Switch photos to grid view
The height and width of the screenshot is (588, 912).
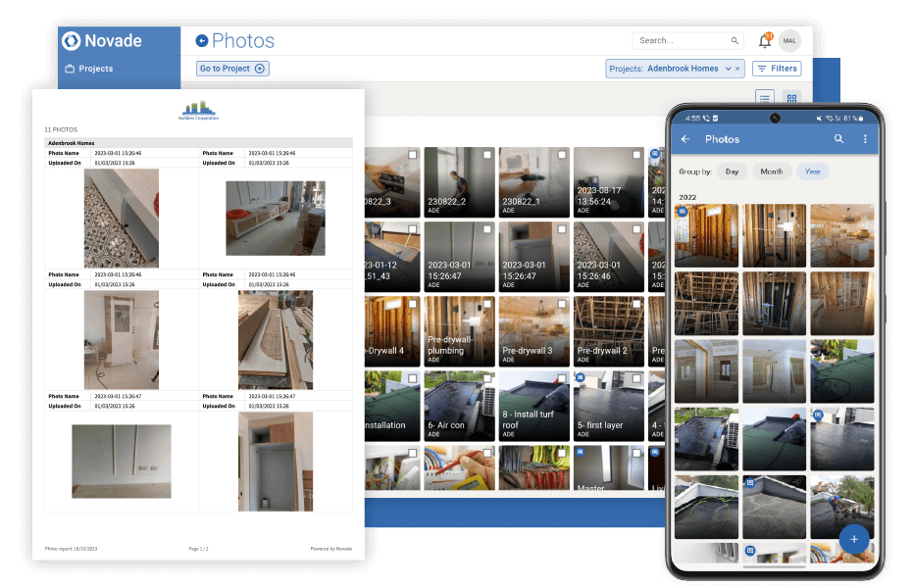(791, 98)
